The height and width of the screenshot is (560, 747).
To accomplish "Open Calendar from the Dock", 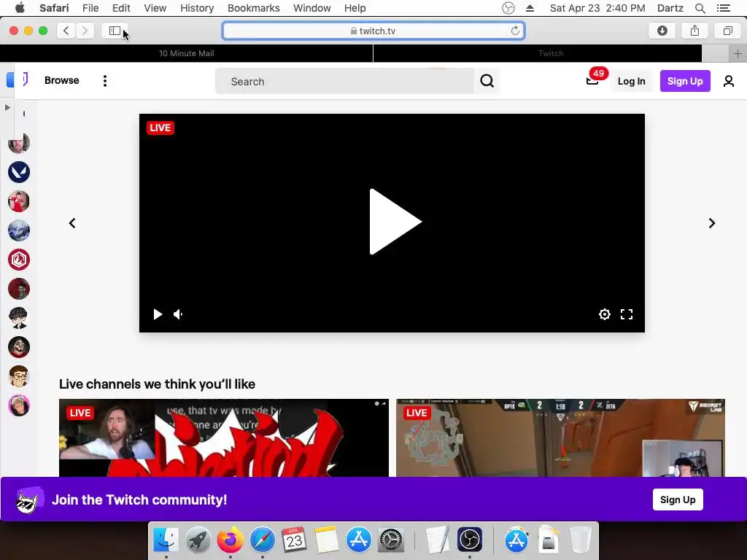I will 294,540.
